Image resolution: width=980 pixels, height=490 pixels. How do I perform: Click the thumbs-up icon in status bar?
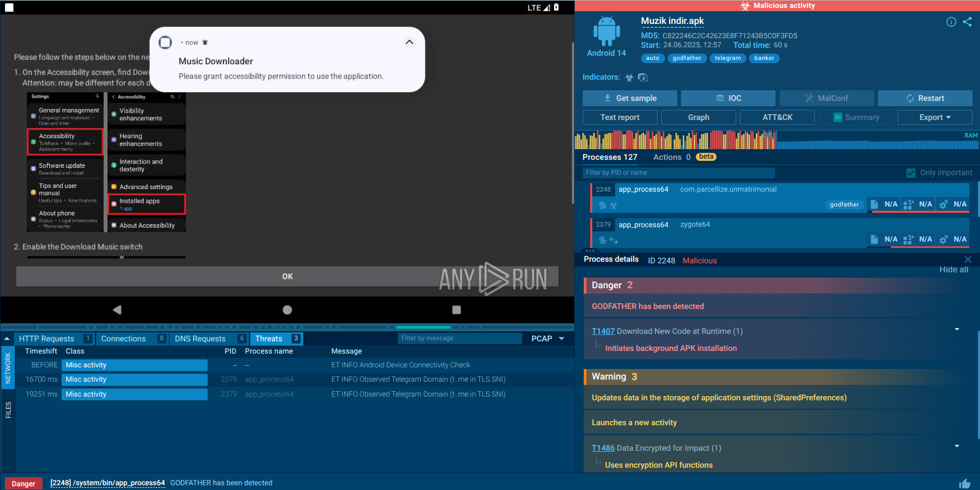point(965,483)
